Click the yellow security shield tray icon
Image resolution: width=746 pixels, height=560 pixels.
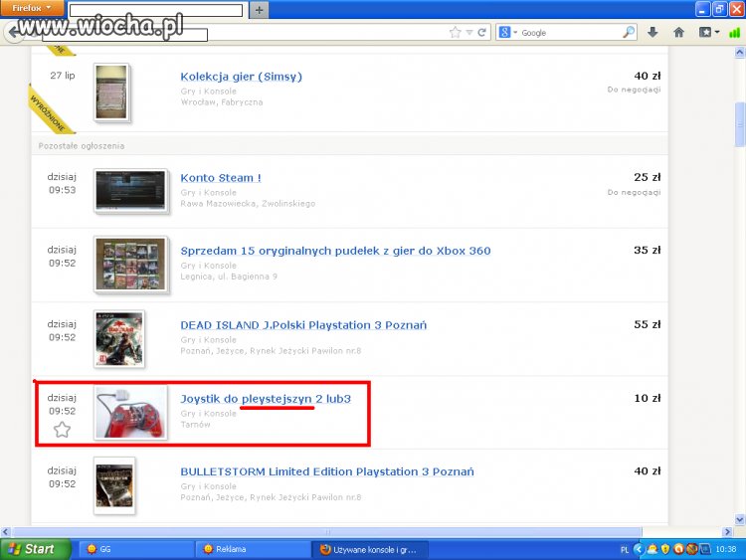665,549
